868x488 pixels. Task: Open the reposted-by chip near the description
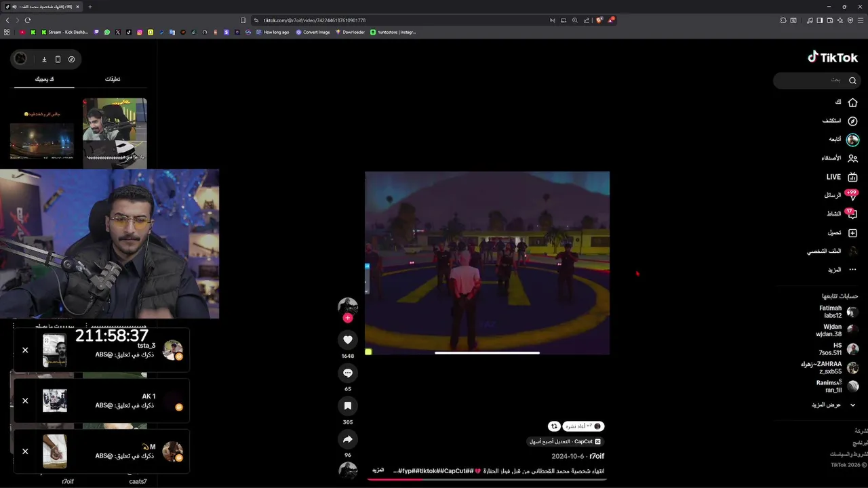tap(583, 426)
